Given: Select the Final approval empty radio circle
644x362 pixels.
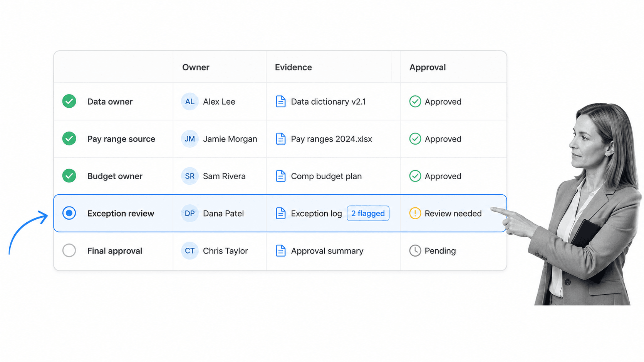Looking at the screenshot, I should [69, 250].
